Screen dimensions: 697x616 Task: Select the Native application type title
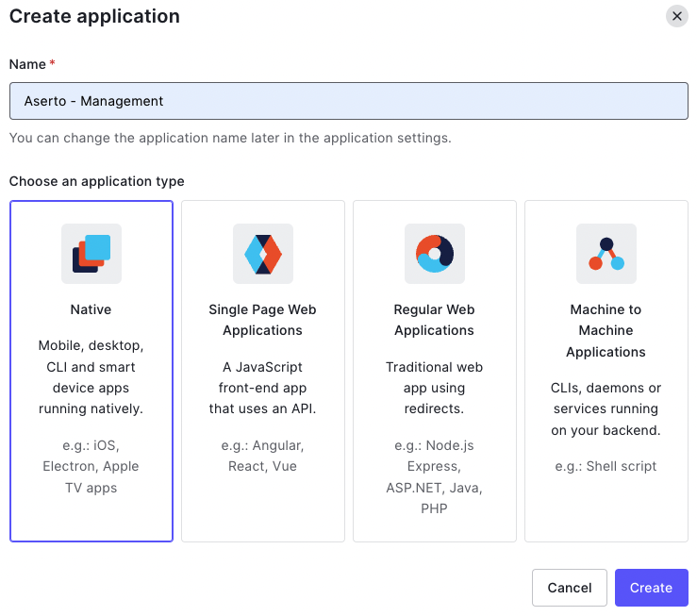pyautogui.click(x=91, y=309)
